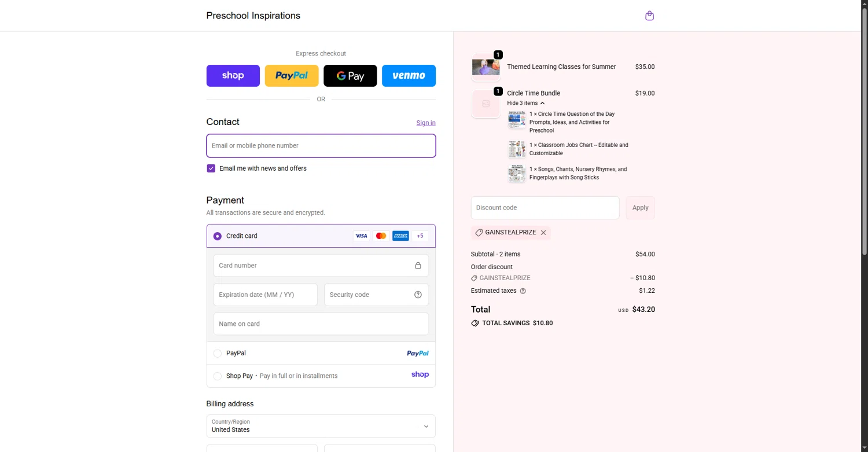Screen dimensions: 868x452
Task: Open the Estimated taxes info icon
Action: point(523,291)
